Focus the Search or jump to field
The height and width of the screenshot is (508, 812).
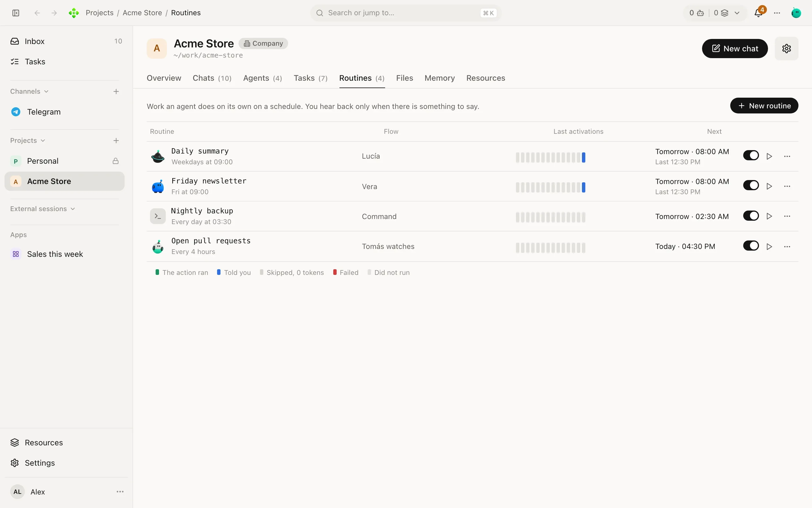[x=406, y=13]
